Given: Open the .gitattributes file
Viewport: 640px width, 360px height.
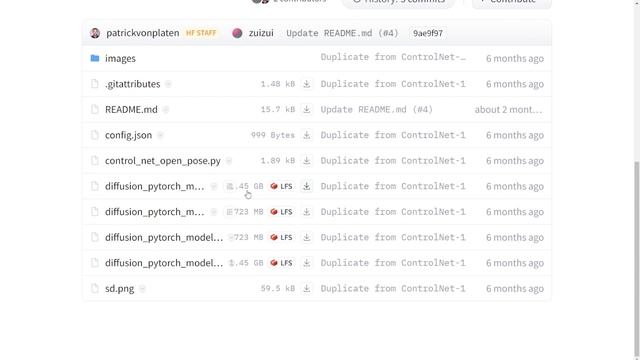Looking at the screenshot, I should (132, 84).
